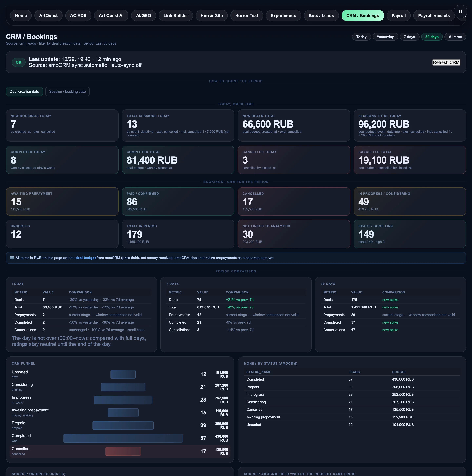Click the pause icon button

point(460,12)
